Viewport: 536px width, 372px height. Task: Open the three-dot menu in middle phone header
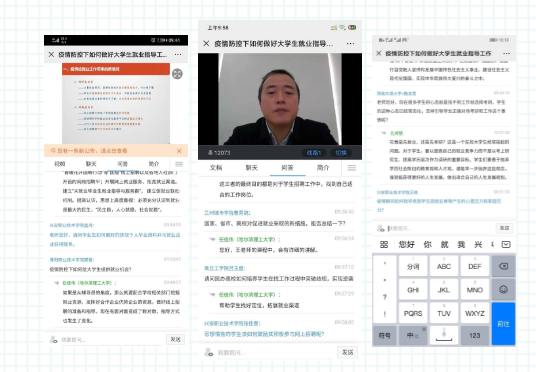tap(350, 43)
